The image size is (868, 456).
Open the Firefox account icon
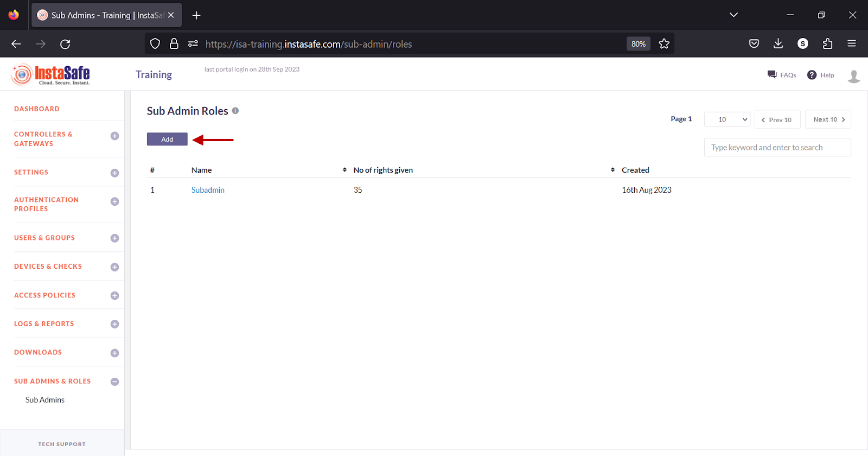point(803,44)
